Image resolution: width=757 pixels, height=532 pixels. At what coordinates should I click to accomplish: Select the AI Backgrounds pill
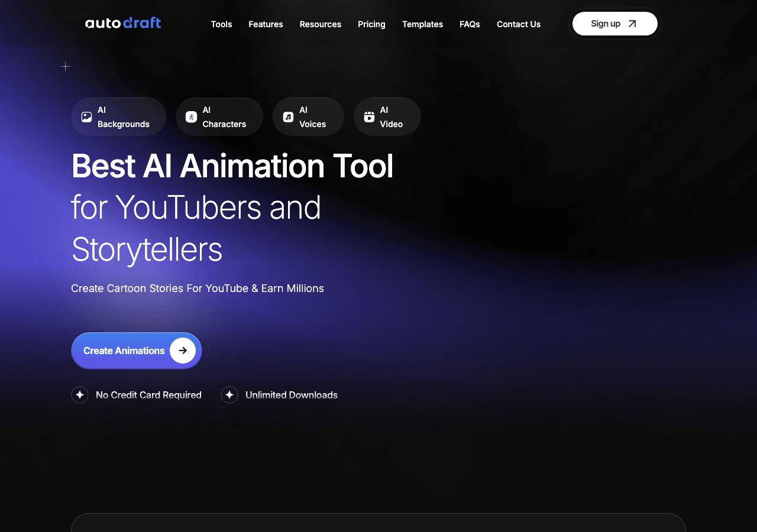click(118, 117)
